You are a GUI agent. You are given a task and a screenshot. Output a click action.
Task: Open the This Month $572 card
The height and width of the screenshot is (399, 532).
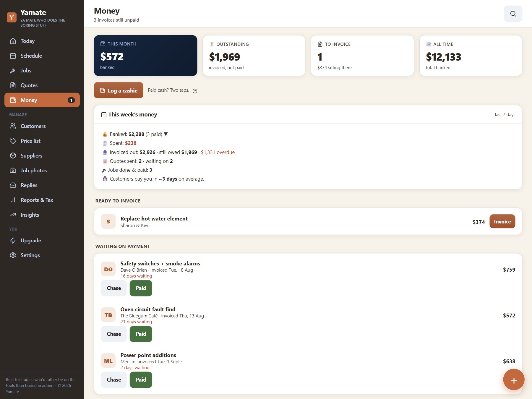[145, 56]
